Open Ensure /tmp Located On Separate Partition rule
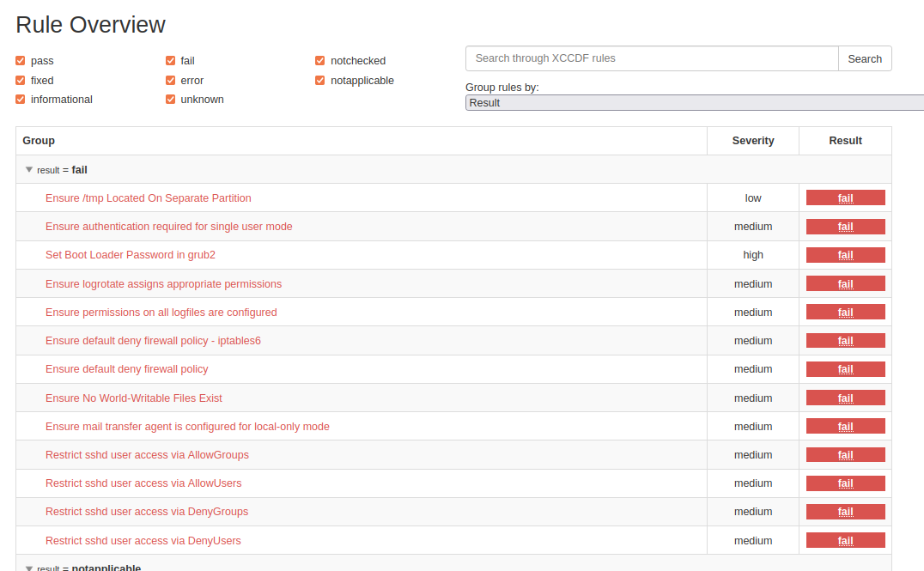924x571 pixels. pyautogui.click(x=149, y=198)
